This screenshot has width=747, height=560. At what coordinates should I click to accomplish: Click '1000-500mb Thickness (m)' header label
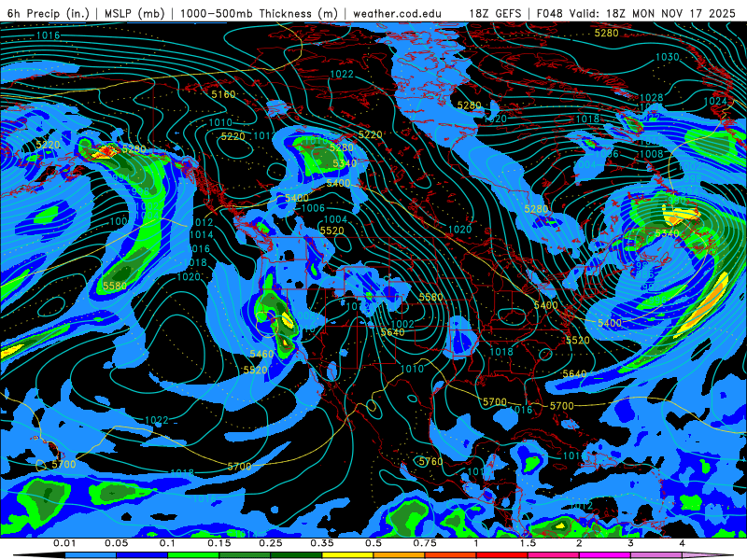coord(259,13)
